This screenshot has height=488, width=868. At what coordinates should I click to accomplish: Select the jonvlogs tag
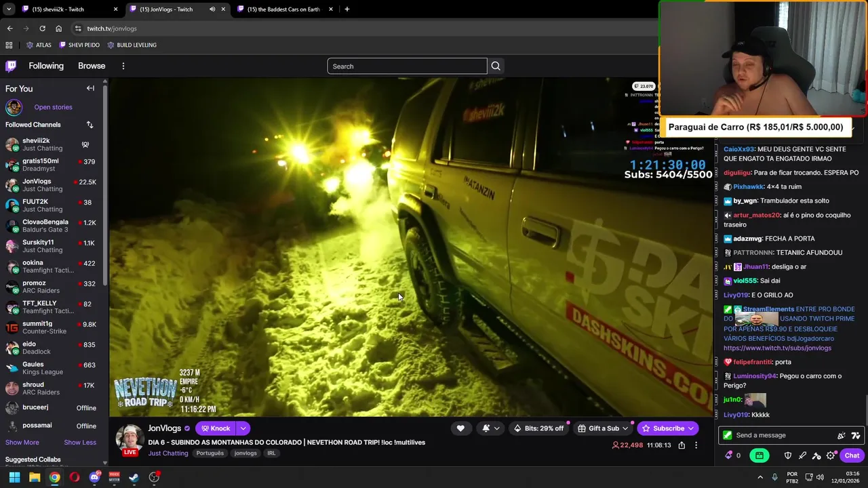pyautogui.click(x=245, y=453)
